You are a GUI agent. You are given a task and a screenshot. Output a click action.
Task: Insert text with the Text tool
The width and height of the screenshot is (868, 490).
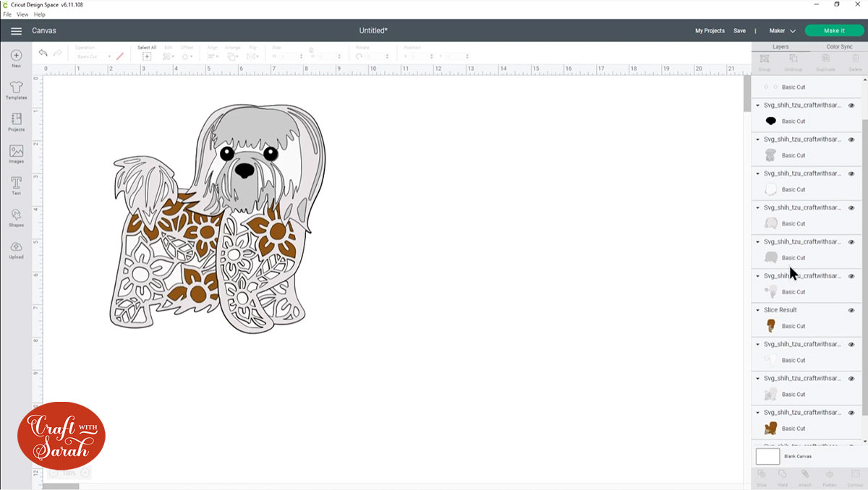click(x=15, y=184)
